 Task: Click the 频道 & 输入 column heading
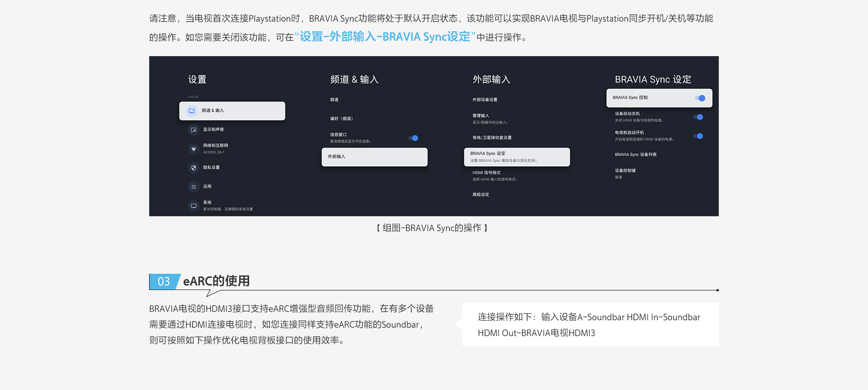[354, 80]
